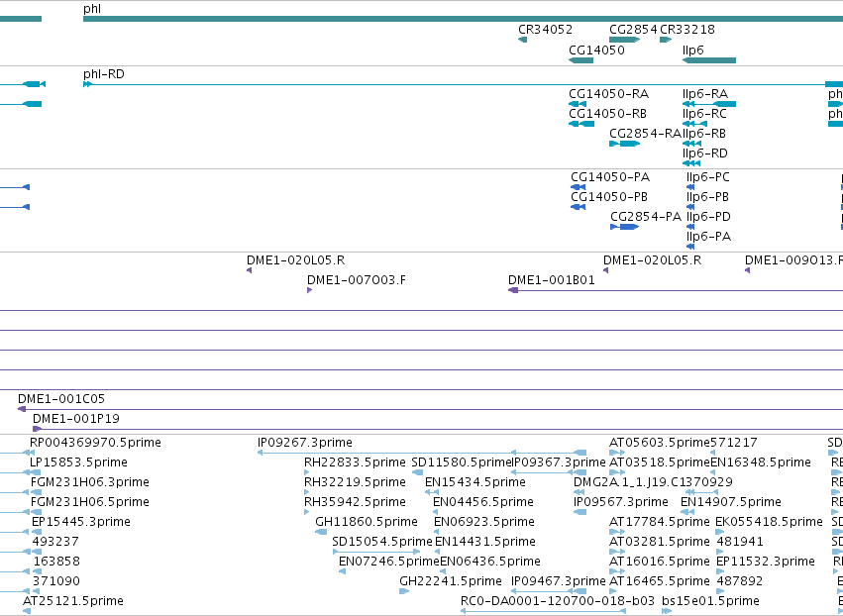The image size is (843, 616).
Task: Click the RH22833.5prime EST label
Action: pos(355,462)
